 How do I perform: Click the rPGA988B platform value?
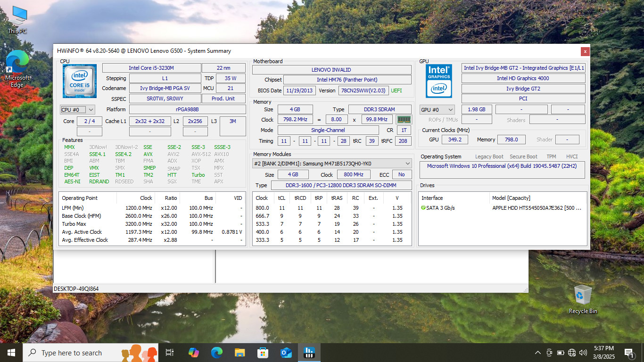coord(188,109)
